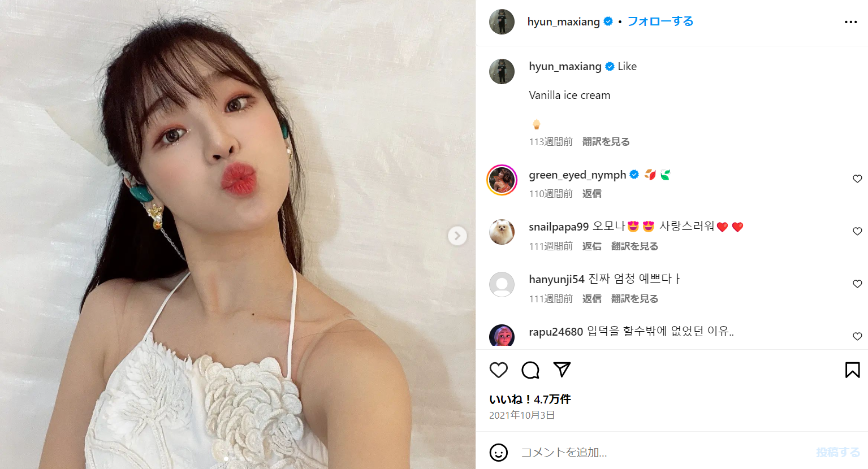Image resolution: width=868 pixels, height=469 pixels.
Task: Open the いいね 4.7万件 likes list
Action: coord(530,399)
